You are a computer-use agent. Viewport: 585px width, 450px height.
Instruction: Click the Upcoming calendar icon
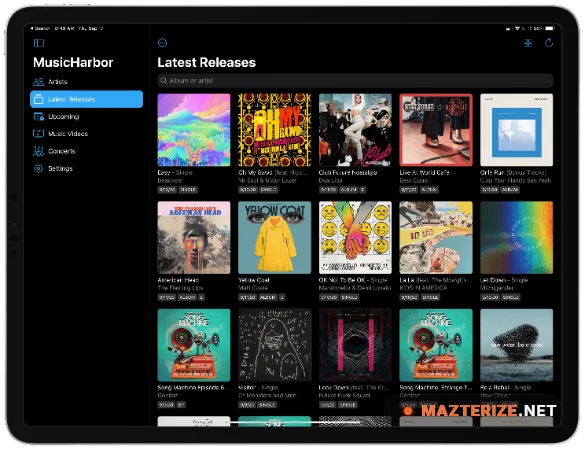pos(38,116)
